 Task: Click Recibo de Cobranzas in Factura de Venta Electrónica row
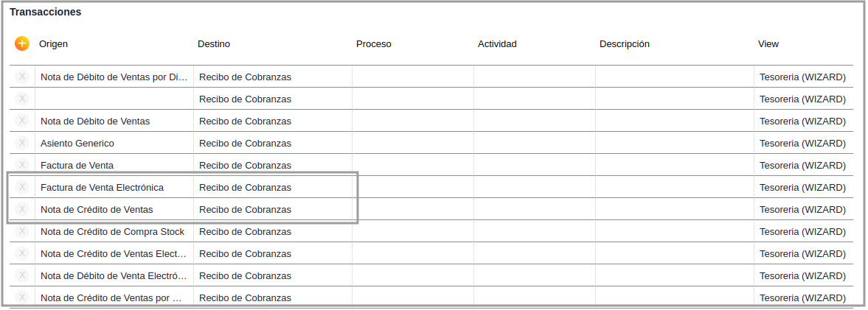(x=245, y=187)
